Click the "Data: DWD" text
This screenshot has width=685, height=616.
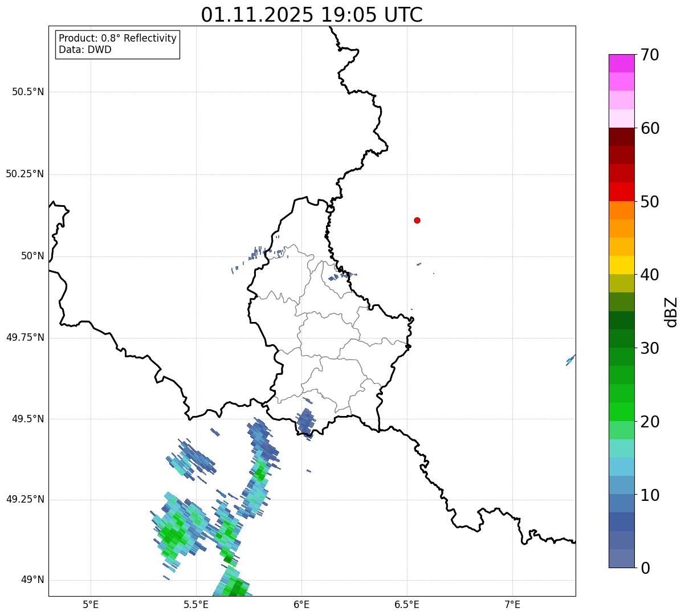[x=85, y=50]
